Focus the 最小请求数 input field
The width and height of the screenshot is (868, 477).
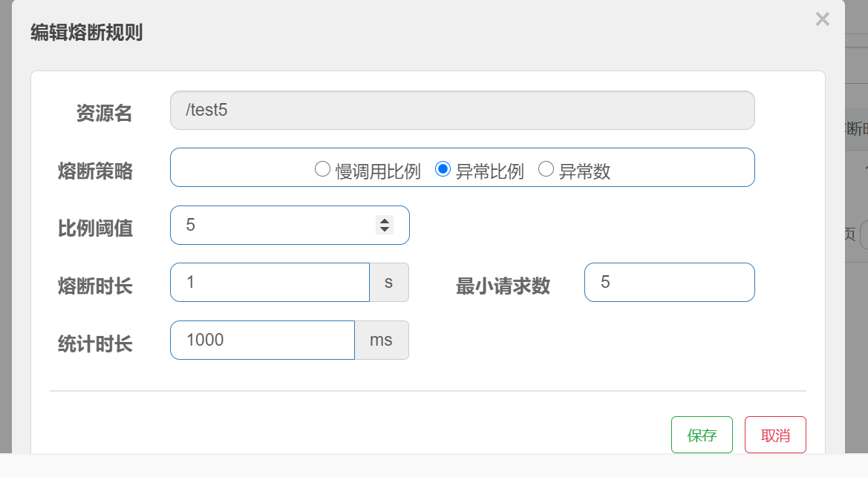669,282
